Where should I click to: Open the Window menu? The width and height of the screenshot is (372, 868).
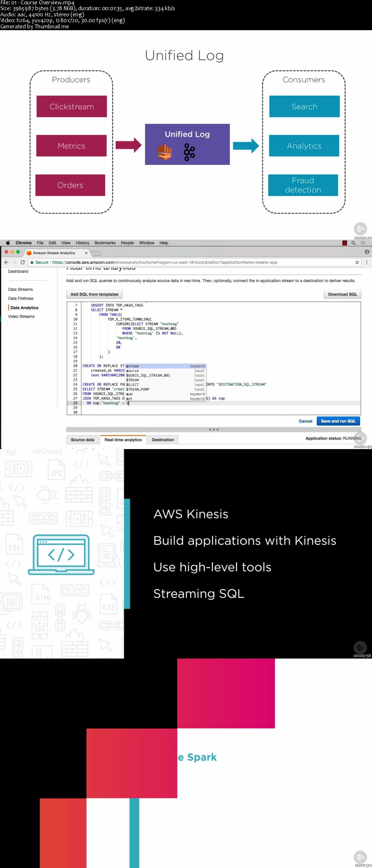click(147, 243)
